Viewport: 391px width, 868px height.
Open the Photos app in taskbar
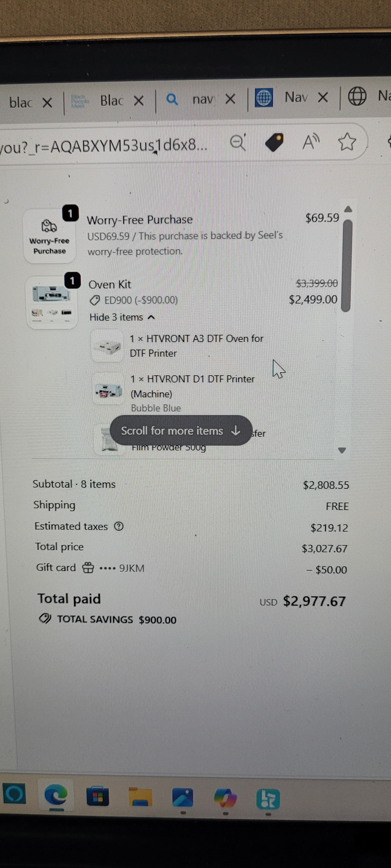[x=183, y=798]
